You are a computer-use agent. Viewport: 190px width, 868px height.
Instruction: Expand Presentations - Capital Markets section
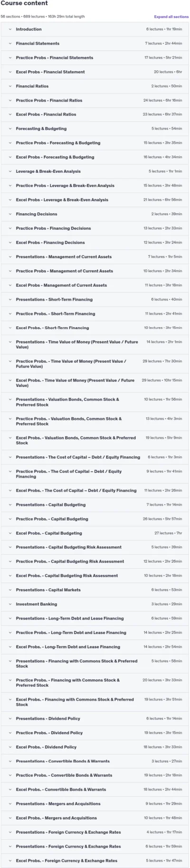[x=95, y=590]
